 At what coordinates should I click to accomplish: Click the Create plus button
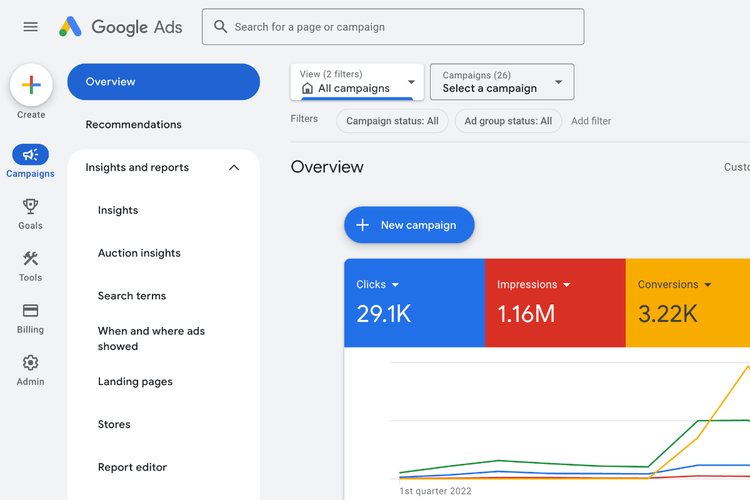(x=31, y=86)
